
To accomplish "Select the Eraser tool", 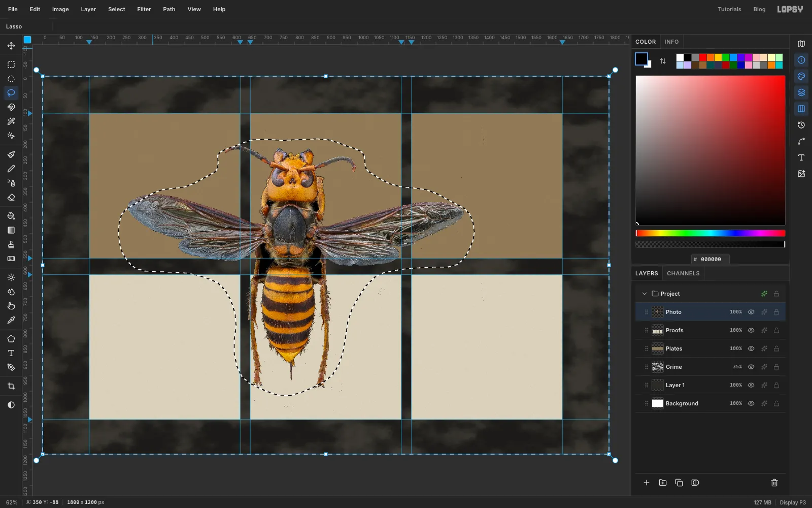I will tap(11, 197).
